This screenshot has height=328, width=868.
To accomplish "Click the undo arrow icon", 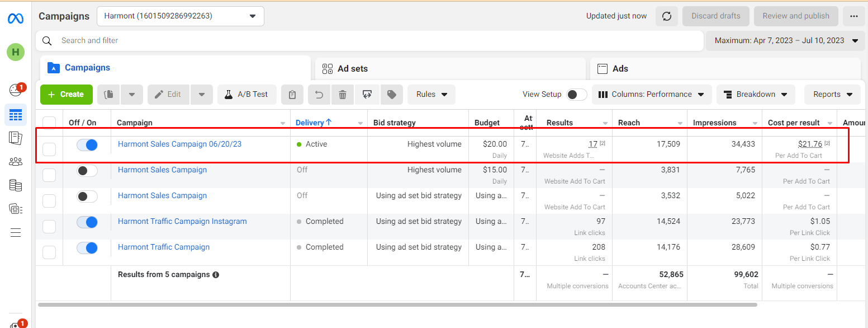I will 319,95.
